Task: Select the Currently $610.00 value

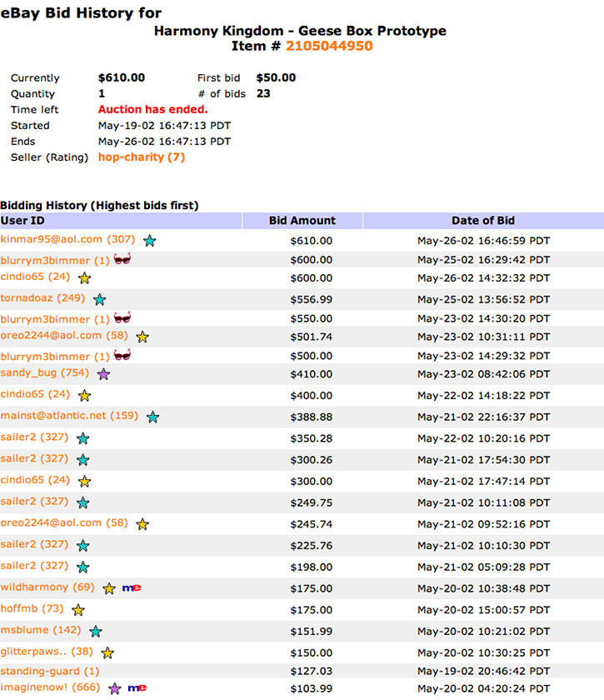Action: tap(122, 77)
